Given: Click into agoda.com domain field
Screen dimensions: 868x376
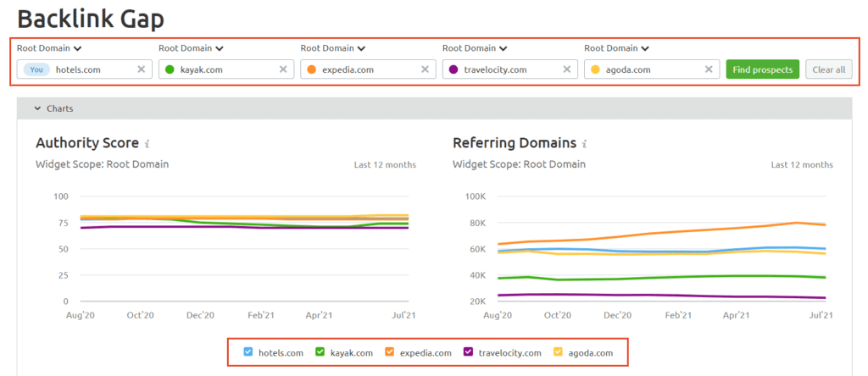Looking at the screenshot, I should [x=652, y=69].
